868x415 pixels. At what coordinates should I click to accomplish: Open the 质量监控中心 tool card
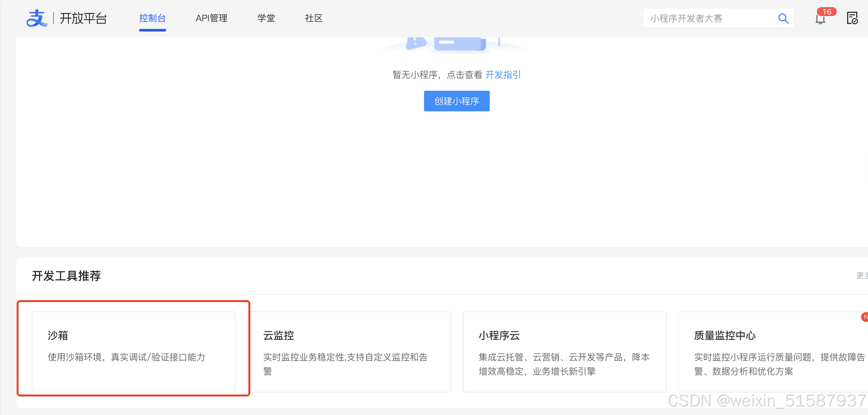[x=772, y=352]
